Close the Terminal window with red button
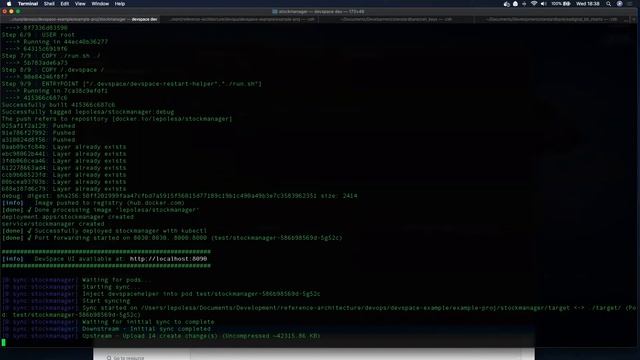This screenshot has width=640, height=360. coord(4,11)
